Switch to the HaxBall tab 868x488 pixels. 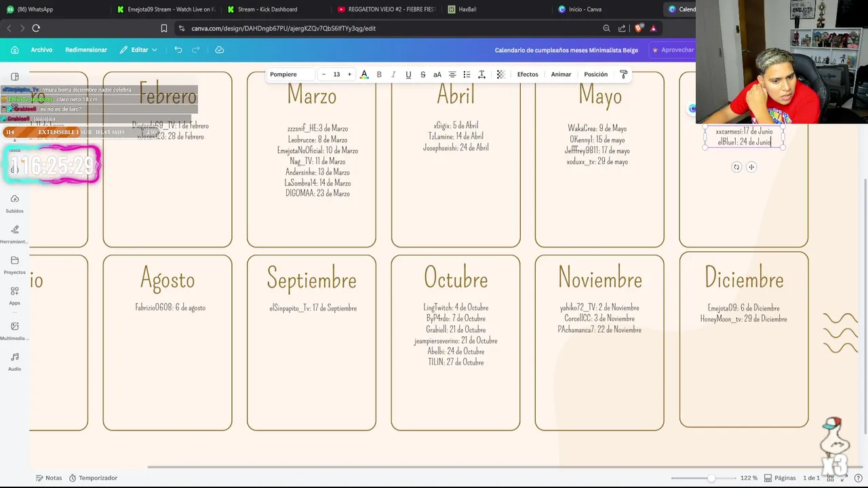pos(462,9)
